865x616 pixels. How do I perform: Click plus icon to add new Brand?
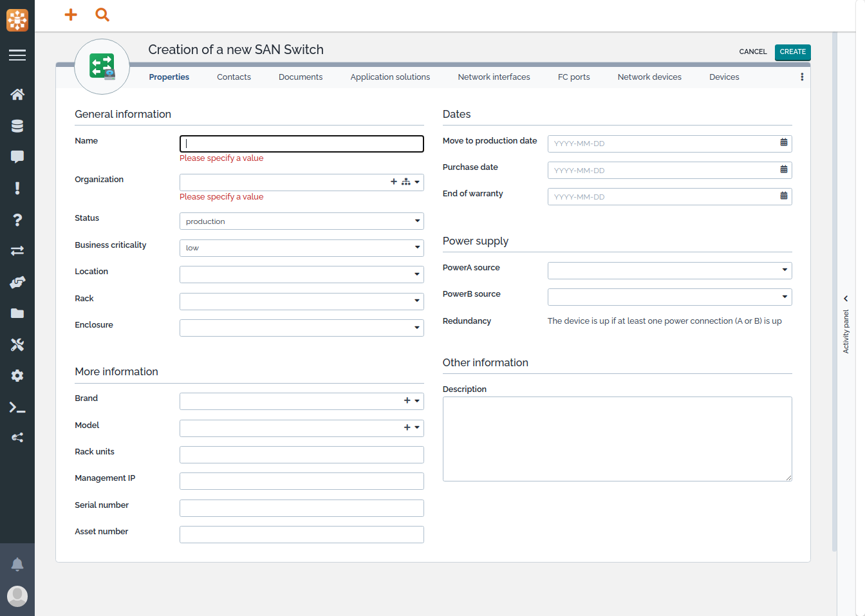[407, 401]
